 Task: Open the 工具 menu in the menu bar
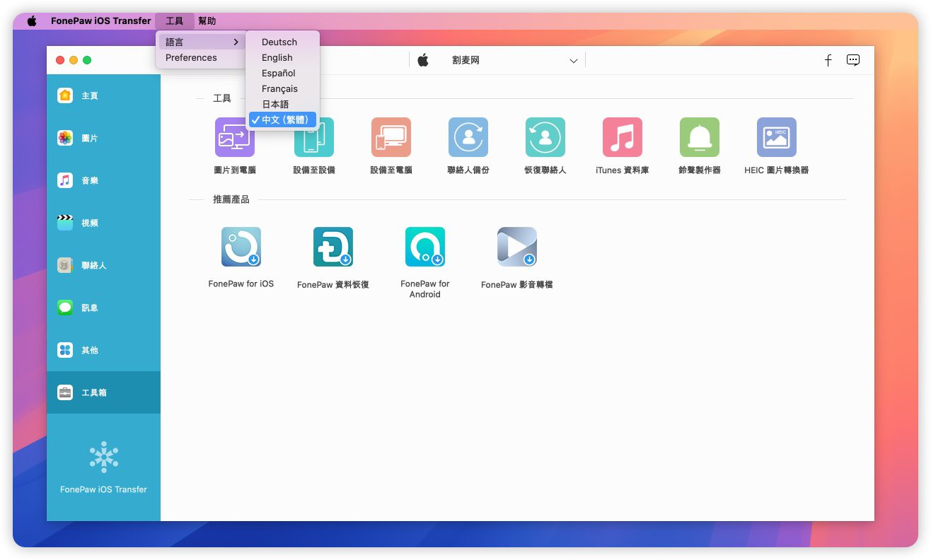175,21
